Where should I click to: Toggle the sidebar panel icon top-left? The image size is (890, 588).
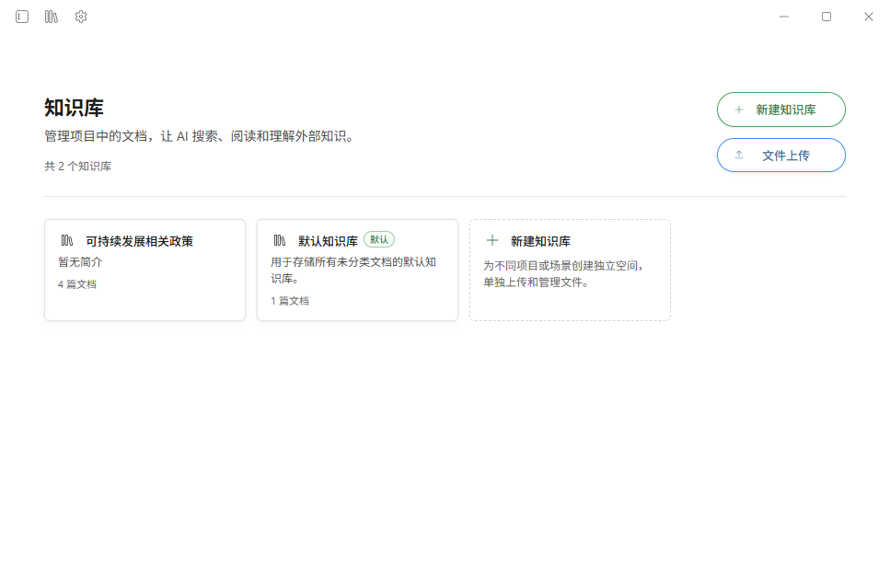21,16
